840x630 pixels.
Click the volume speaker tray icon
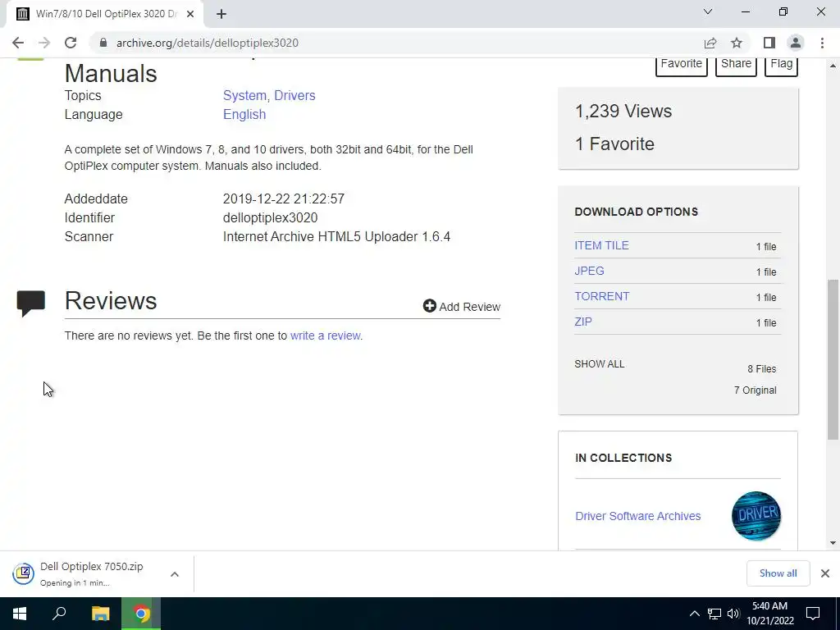coord(733,614)
